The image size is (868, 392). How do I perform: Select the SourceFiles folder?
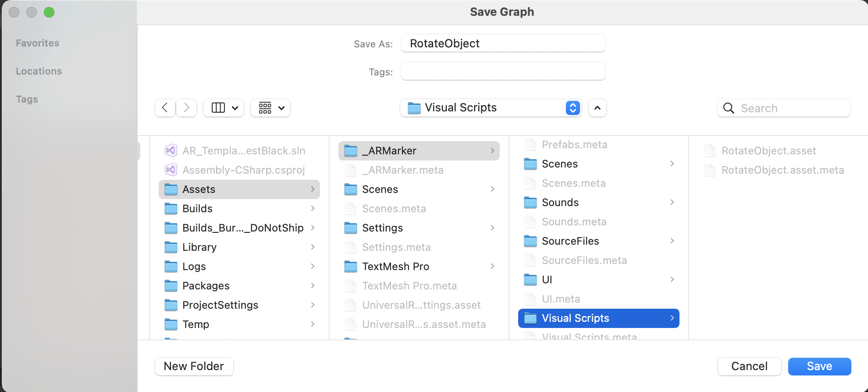[x=570, y=241]
